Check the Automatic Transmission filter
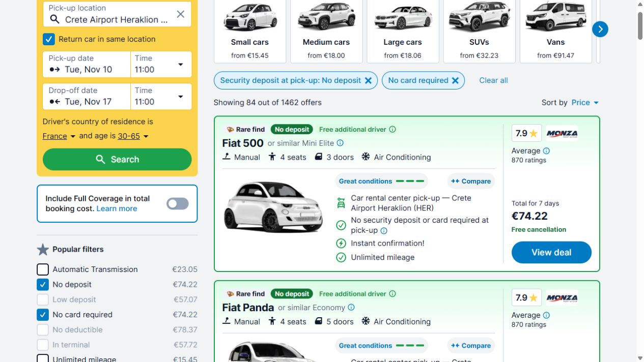The image size is (644, 362). pyautogui.click(x=43, y=269)
